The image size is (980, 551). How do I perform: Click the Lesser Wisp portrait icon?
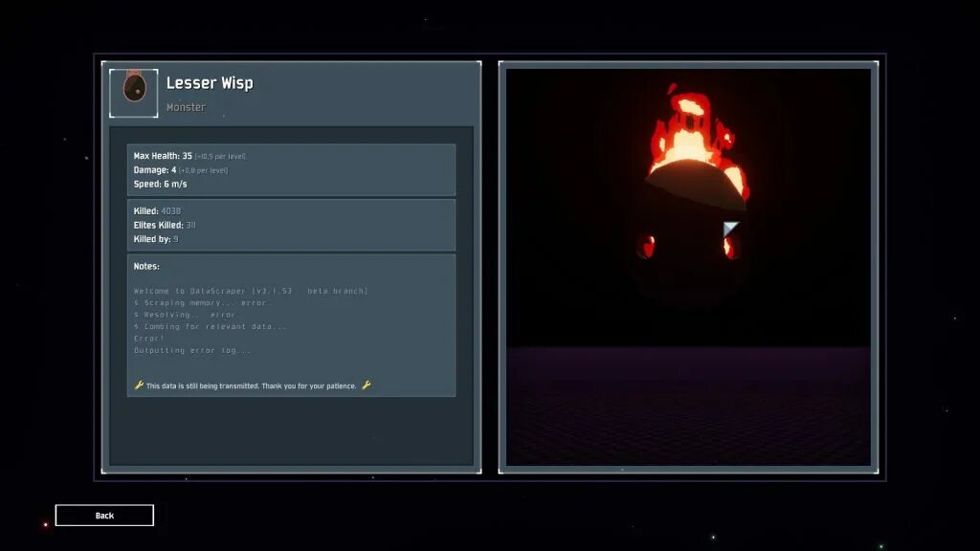click(x=133, y=91)
